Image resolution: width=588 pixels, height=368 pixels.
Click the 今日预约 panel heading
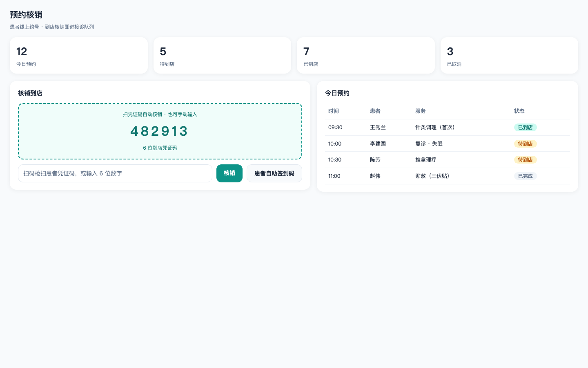(337, 93)
